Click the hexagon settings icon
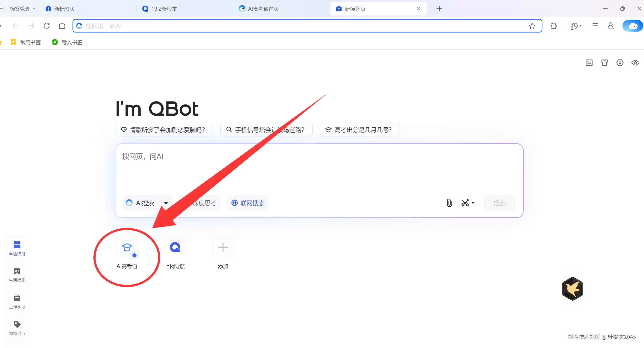The height and width of the screenshot is (348, 644). [x=620, y=63]
